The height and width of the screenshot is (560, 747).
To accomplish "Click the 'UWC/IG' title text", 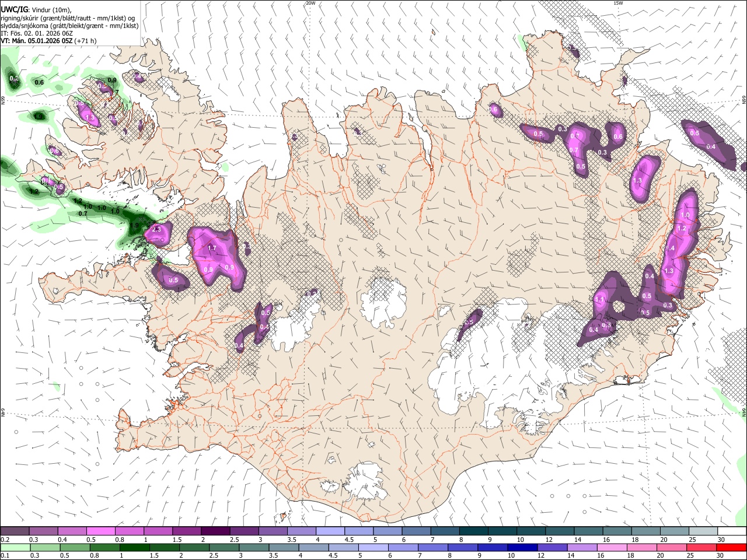I will (x=14, y=9).
